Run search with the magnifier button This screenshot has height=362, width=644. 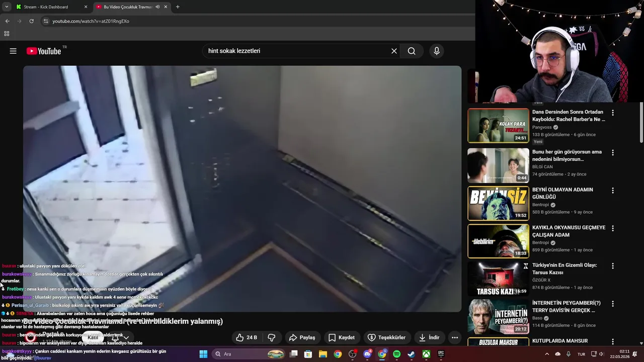pyautogui.click(x=412, y=51)
